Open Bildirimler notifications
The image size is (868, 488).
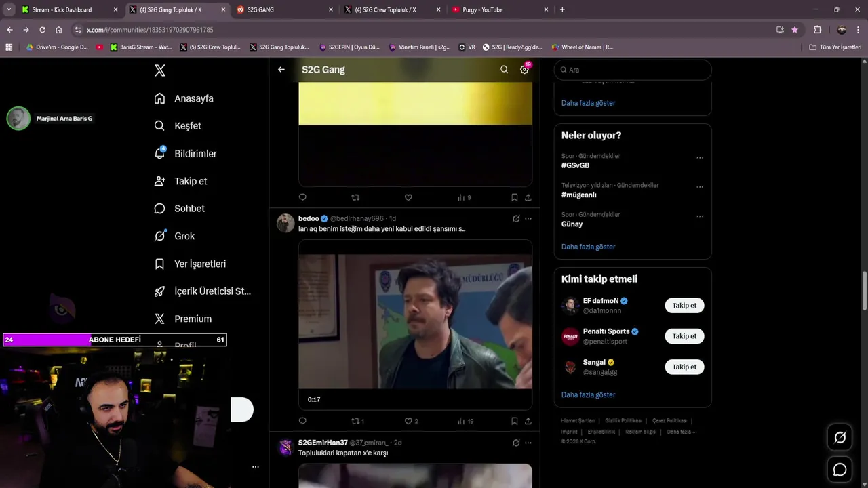pos(185,154)
